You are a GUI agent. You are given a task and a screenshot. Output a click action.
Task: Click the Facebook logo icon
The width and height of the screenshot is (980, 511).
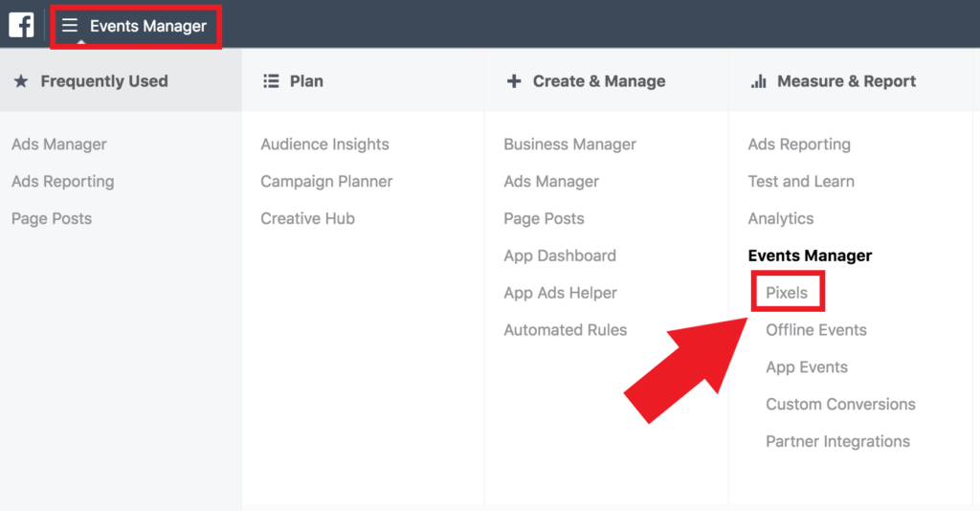pos(21,25)
